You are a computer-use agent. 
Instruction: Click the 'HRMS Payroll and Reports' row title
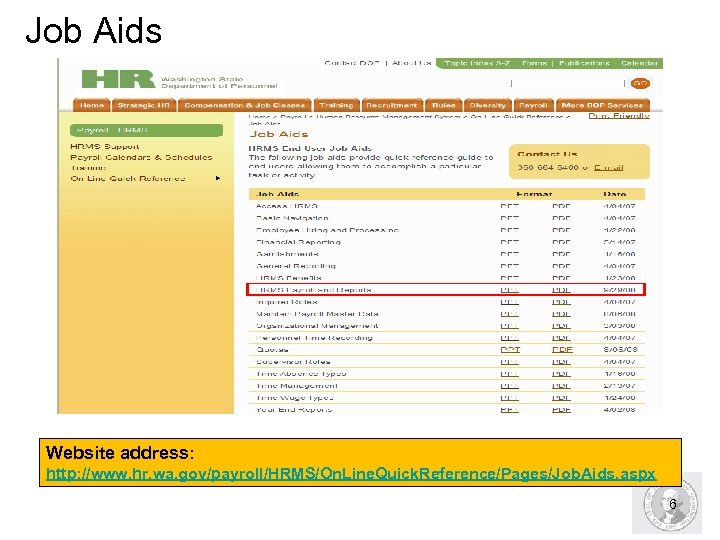click(314, 290)
